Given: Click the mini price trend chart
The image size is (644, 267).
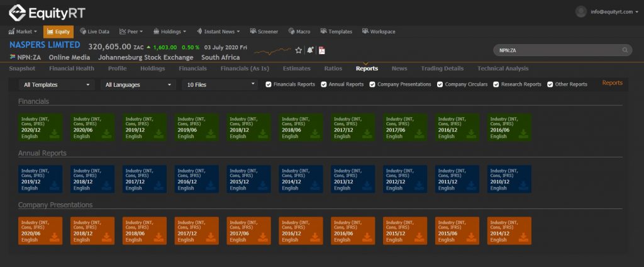Looking at the screenshot, I should pyautogui.click(x=272, y=51).
